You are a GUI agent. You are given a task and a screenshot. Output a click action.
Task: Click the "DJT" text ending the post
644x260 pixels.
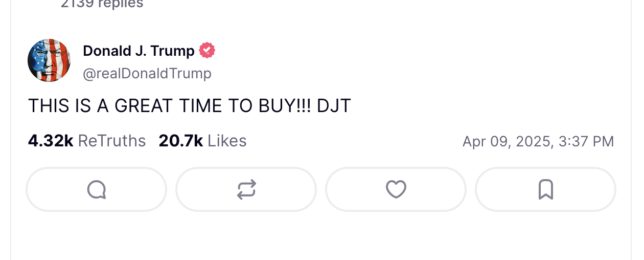[x=334, y=106]
